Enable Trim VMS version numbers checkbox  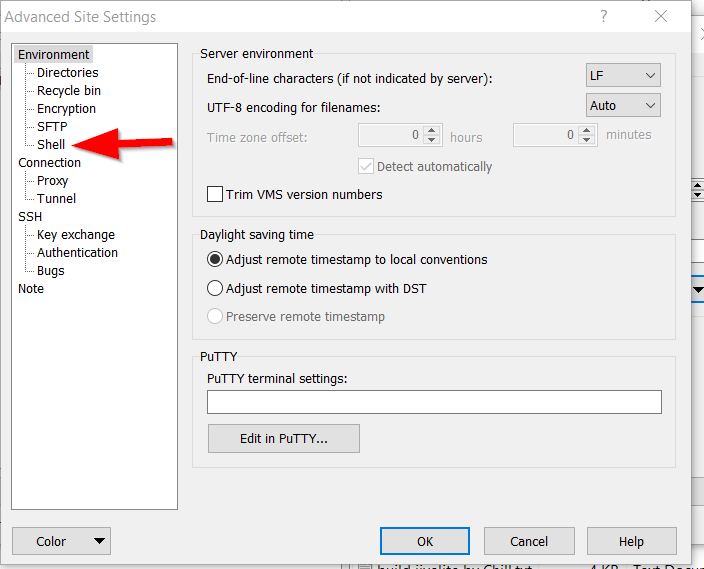click(x=215, y=194)
